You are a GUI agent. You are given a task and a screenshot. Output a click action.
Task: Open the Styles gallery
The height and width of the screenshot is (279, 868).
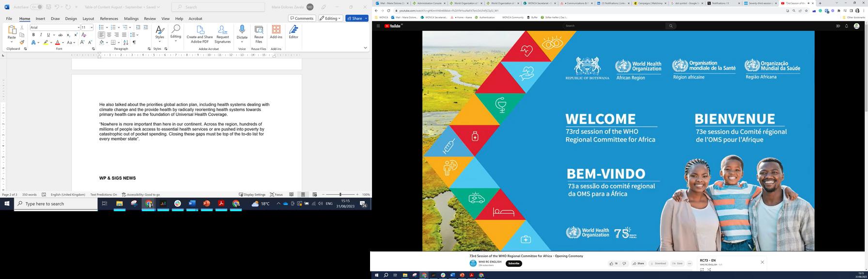coord(159,33)
